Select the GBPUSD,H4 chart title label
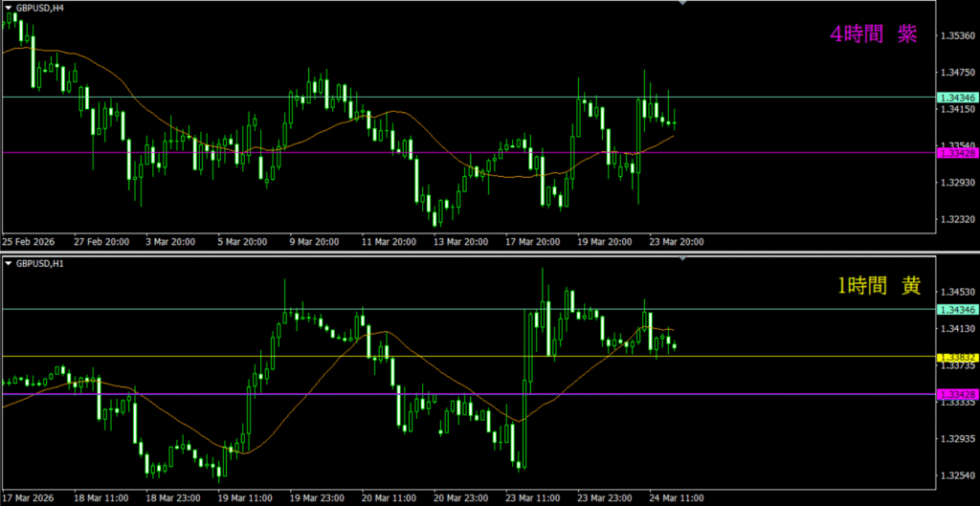The height and width of the screenshot is (506, 980). click(36, 8)
